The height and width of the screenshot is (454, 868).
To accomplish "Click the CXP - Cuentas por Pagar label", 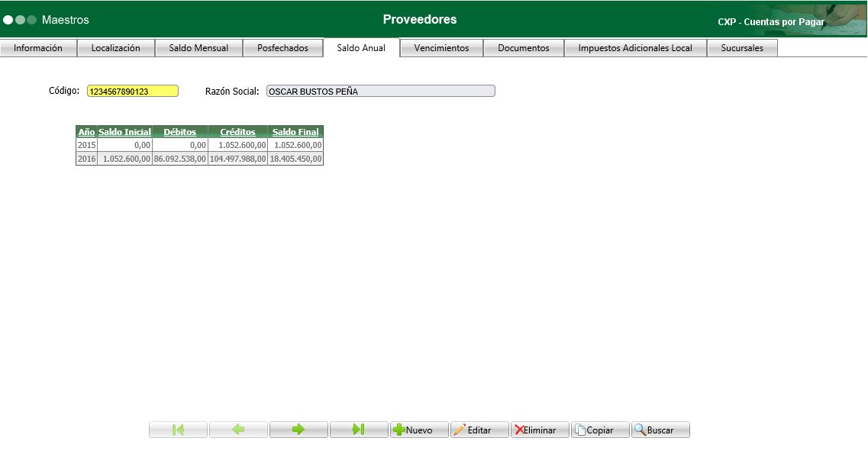I will [x=771, y=22].
